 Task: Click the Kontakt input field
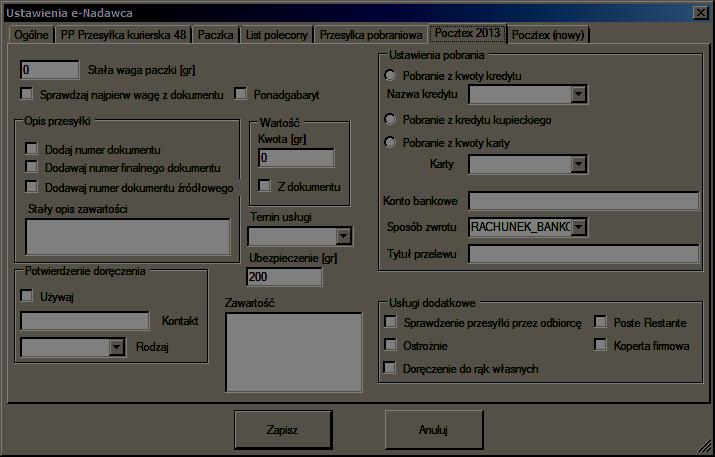85,321
